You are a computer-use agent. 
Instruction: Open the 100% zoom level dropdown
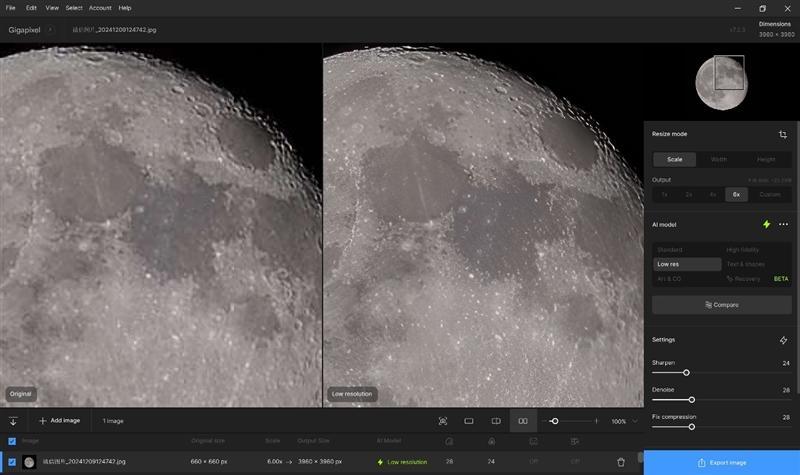[624, 421]
